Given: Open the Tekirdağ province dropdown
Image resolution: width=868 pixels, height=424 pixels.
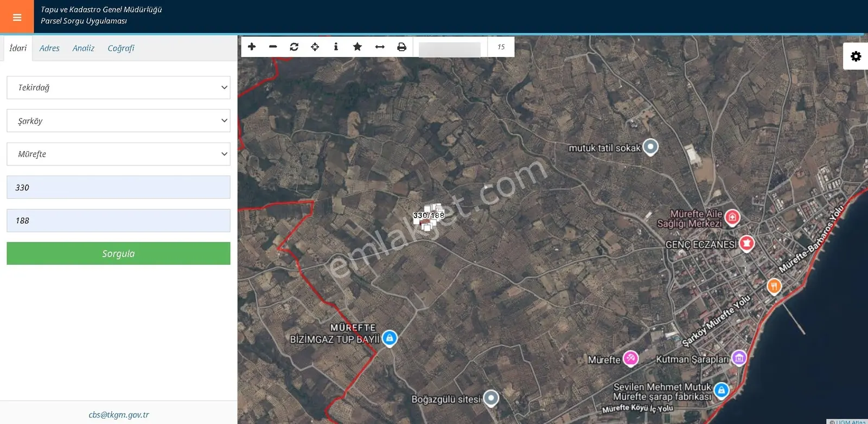Looking at the screenshot, I should (118, 87).
